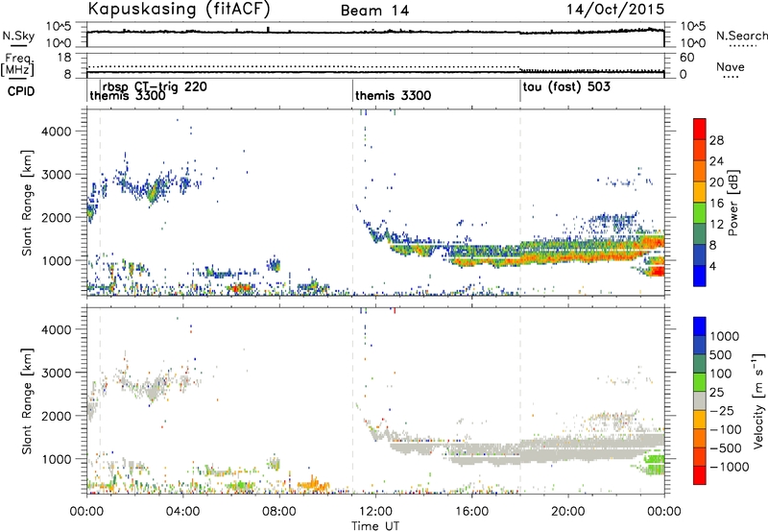Click the red bottom of the Velocity color bar
Image resolution: width=768 pixels, height=532 pixels.
click(700, 475)
